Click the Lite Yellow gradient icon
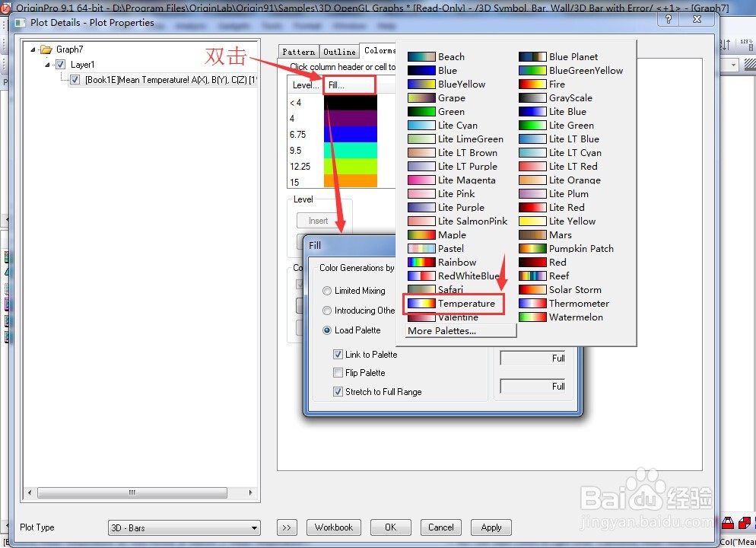This screenshot has width=756, height=548. click(532, 221)
